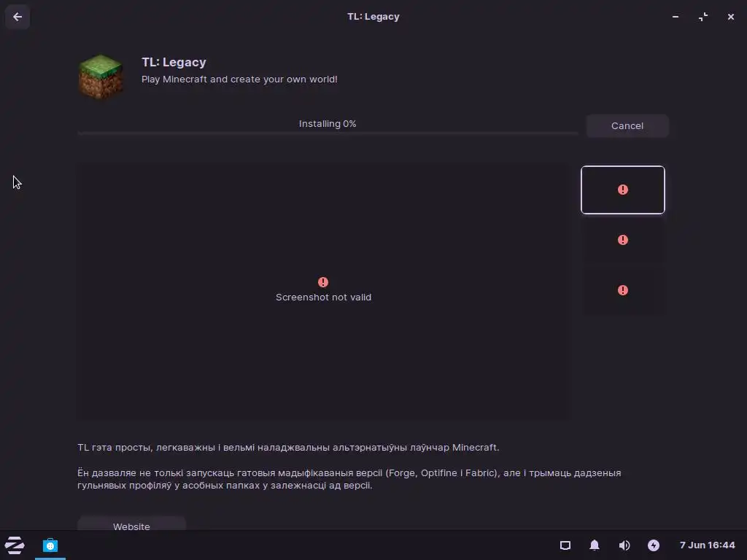
Task: Click the Installing 0% progress bar
Action: click(328, 134)
